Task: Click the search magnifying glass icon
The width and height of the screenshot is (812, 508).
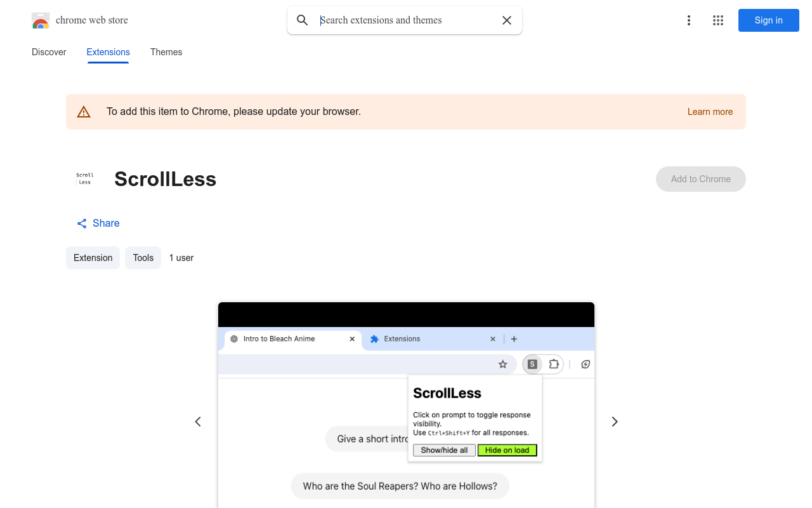Action: [x=302, y=20]
